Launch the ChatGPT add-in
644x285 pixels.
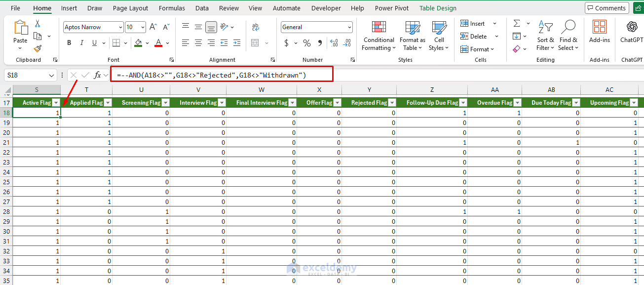click(632, 32)
